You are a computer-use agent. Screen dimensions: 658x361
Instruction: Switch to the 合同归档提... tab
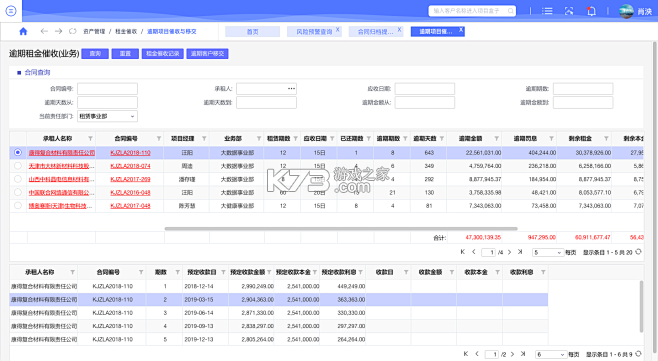point(376,31)
